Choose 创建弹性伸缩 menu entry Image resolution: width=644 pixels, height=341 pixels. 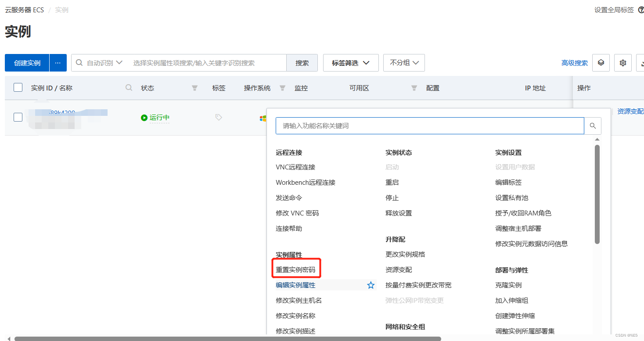pos(515,316)
